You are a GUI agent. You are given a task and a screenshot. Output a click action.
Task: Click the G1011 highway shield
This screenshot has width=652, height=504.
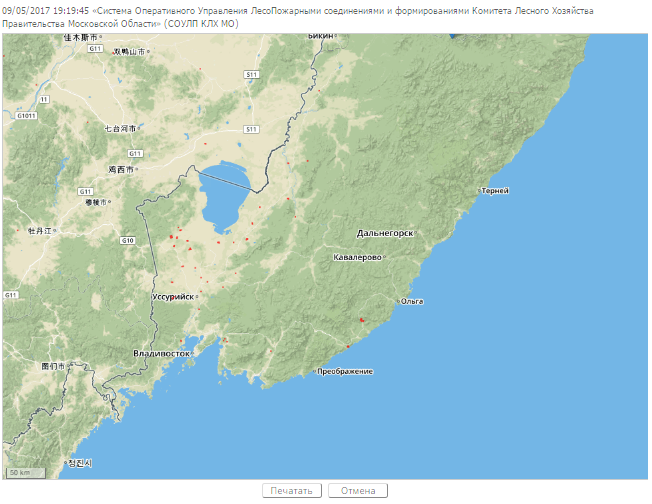(x=27, y=115)
